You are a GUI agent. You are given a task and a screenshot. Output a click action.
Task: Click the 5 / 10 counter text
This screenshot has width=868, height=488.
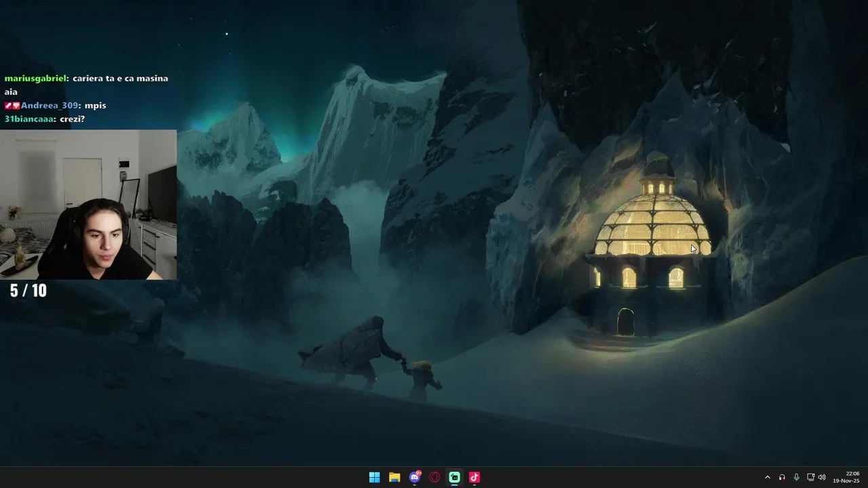[28, 291]
